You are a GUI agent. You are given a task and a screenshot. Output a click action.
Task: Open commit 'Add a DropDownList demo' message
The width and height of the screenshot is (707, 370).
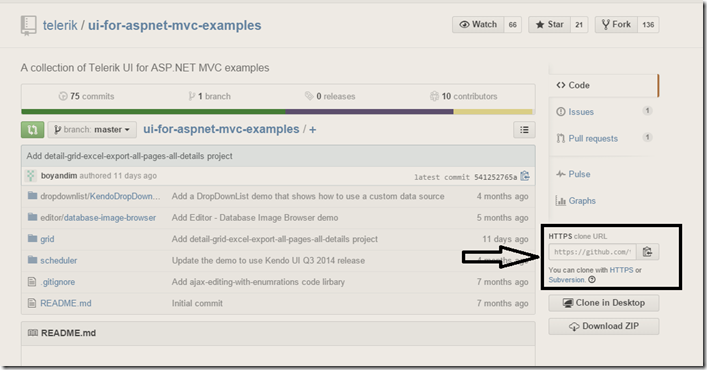(308, 196)
